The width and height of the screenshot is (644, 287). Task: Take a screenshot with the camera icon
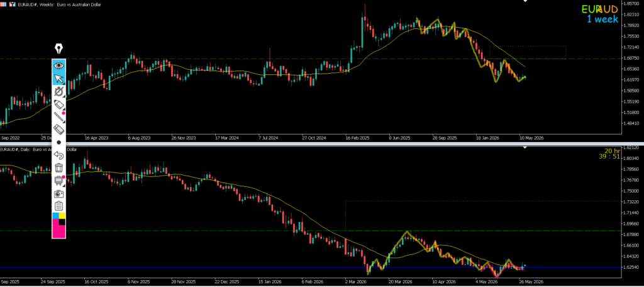point(58,193)
